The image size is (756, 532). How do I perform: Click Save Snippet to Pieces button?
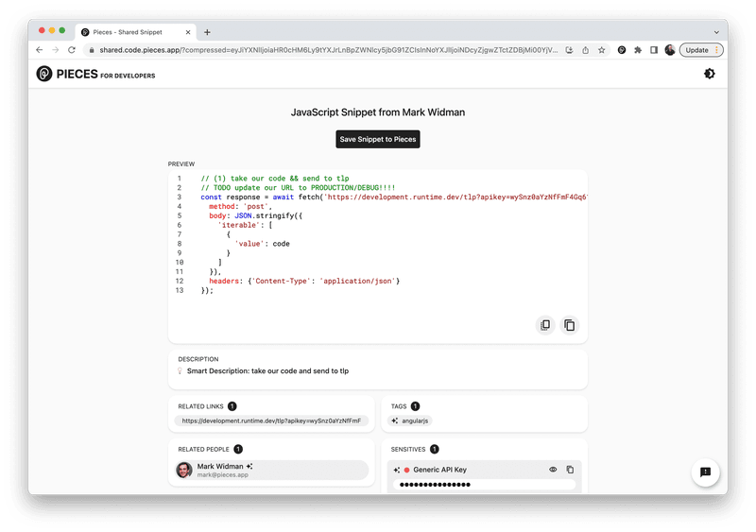(x=378, y=139)
